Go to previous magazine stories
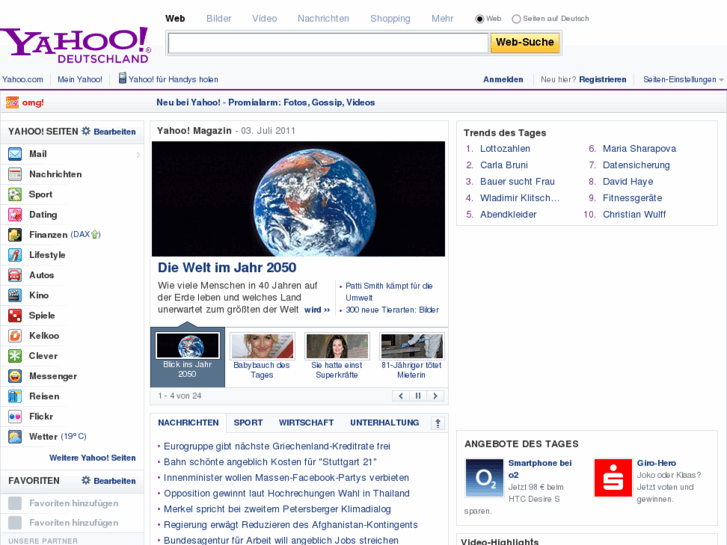 [x=401, y=396]
